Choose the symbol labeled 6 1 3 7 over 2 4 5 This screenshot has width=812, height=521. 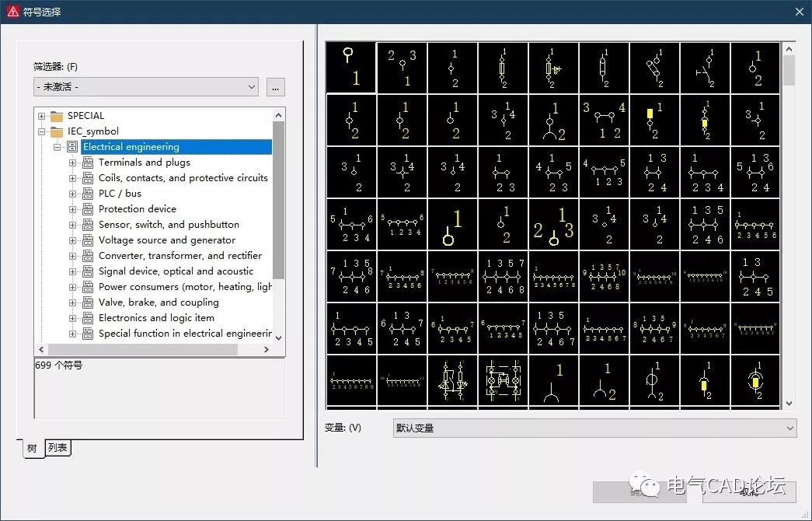pos(402,329)
